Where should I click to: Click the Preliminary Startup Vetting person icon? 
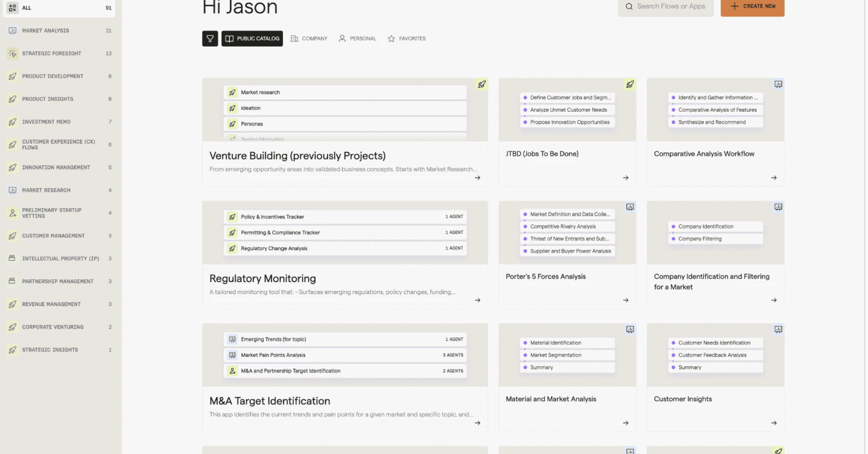(x=12, y=213)
